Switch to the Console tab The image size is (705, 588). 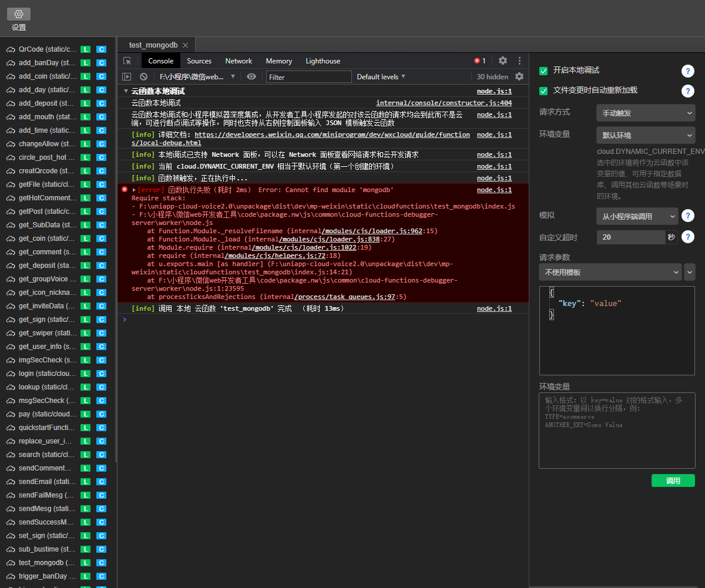click(x=160, y=61)
